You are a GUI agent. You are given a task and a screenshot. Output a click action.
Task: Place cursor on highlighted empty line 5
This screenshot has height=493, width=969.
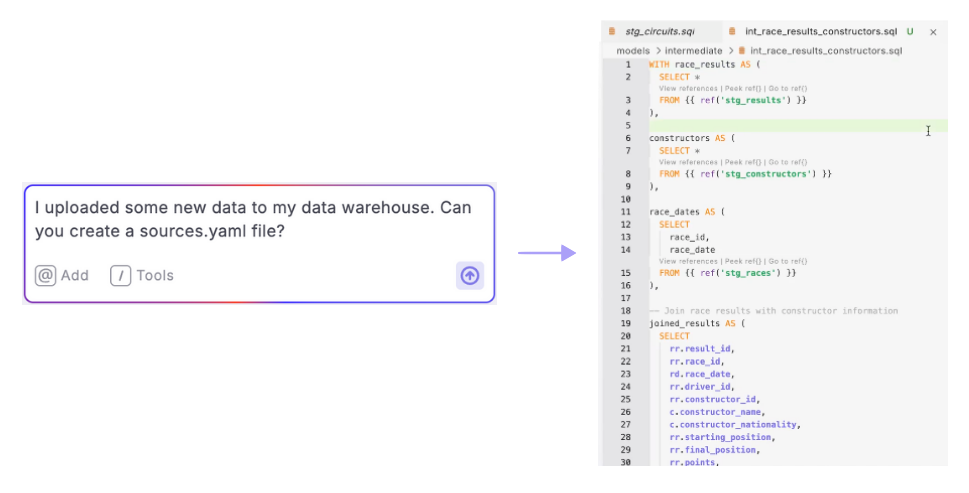point(780,126)
